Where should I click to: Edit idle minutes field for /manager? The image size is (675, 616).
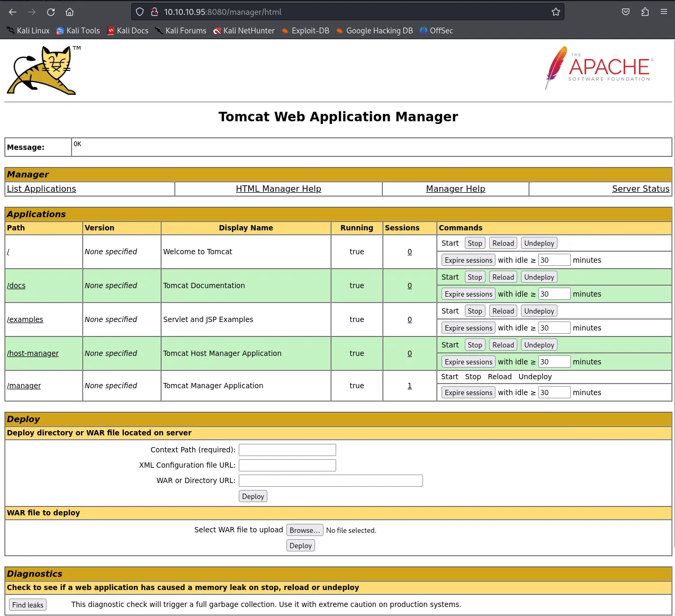(x=554, y=392)
